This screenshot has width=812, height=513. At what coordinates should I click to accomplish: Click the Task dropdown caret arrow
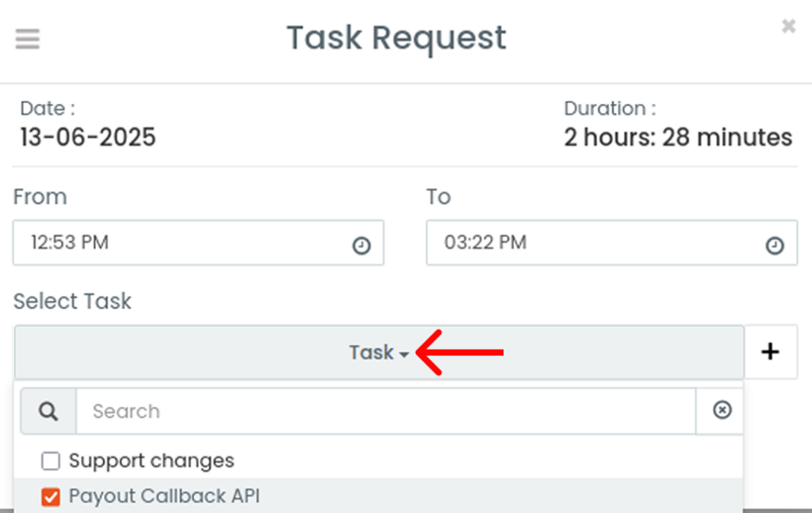tap(404, 354)
